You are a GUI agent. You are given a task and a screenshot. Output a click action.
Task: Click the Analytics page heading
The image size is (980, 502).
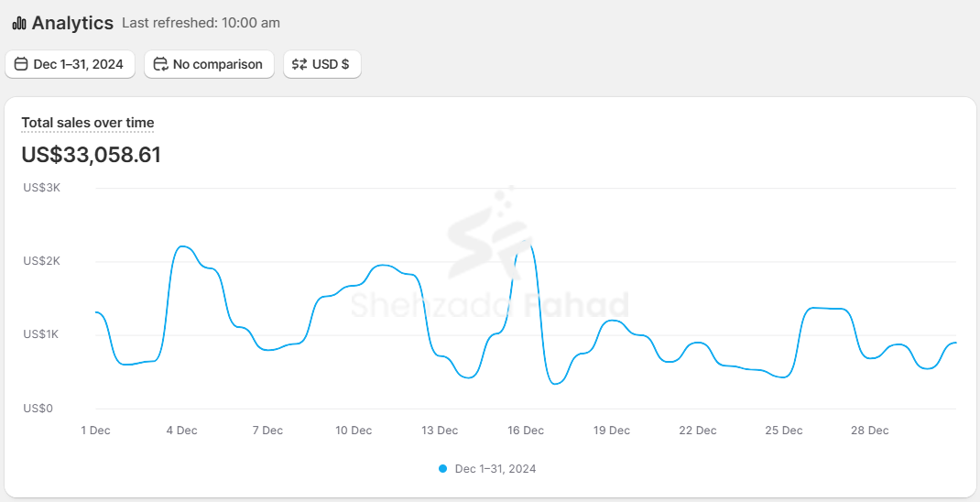point(72,23)
